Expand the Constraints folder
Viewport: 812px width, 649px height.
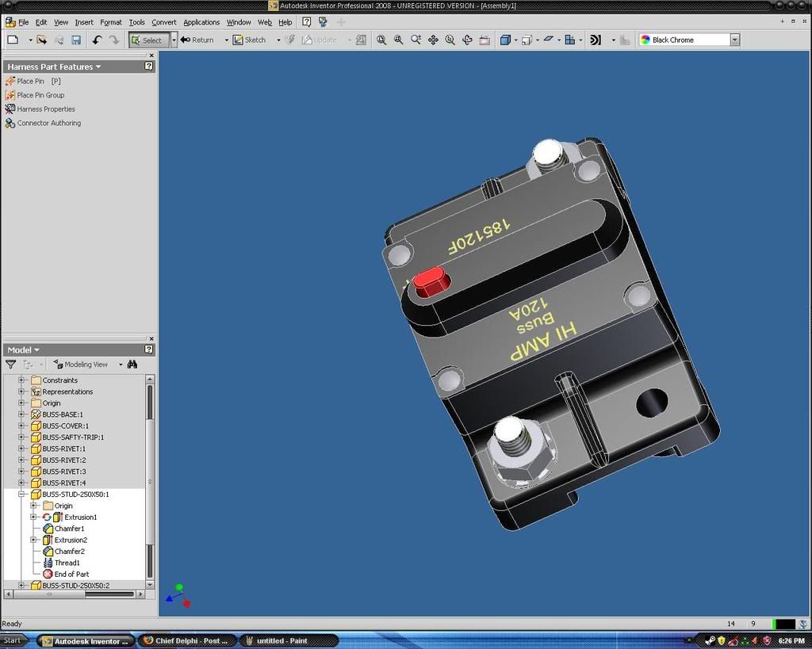21,380
